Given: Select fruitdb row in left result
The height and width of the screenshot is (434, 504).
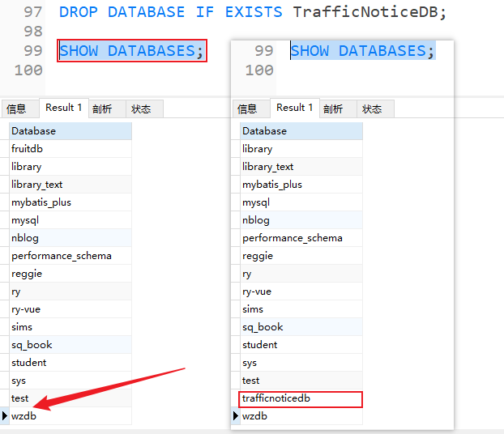Looking at the screenshot, I should coord(70,149).
